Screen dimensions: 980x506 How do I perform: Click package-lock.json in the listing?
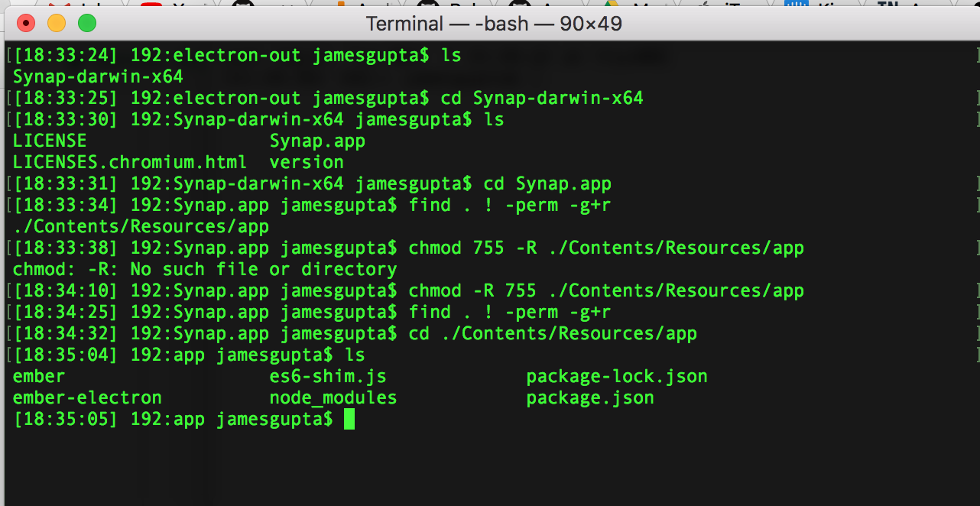point(617,376)
